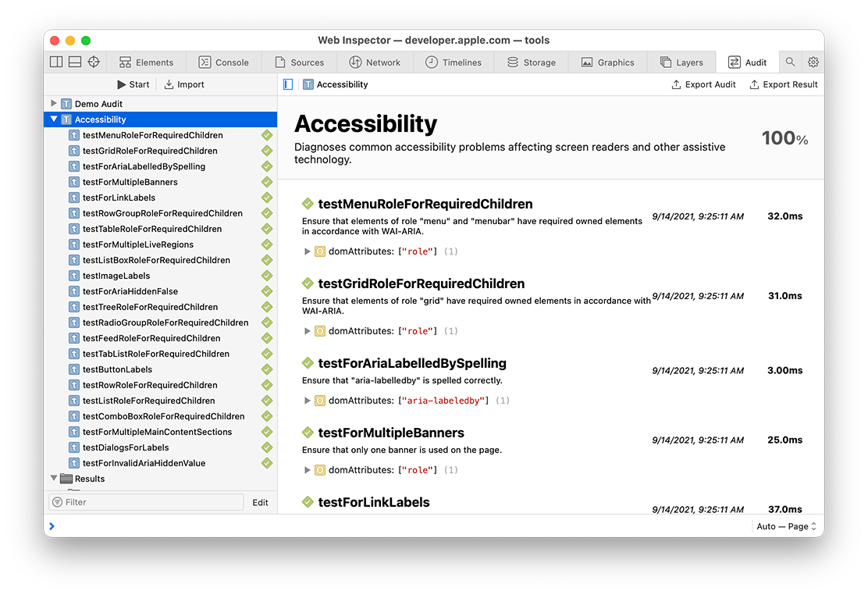Viewport: 868px width, 595px height.
Task: Click the Filter text field
Action: (x=148, y=502)
